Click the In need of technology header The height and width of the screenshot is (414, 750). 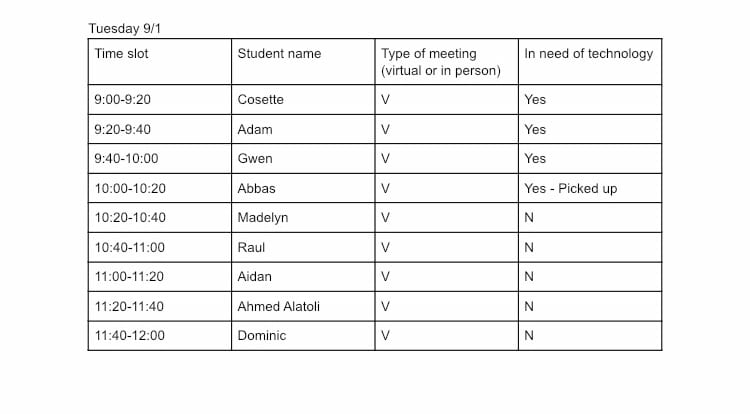[590, 62]
